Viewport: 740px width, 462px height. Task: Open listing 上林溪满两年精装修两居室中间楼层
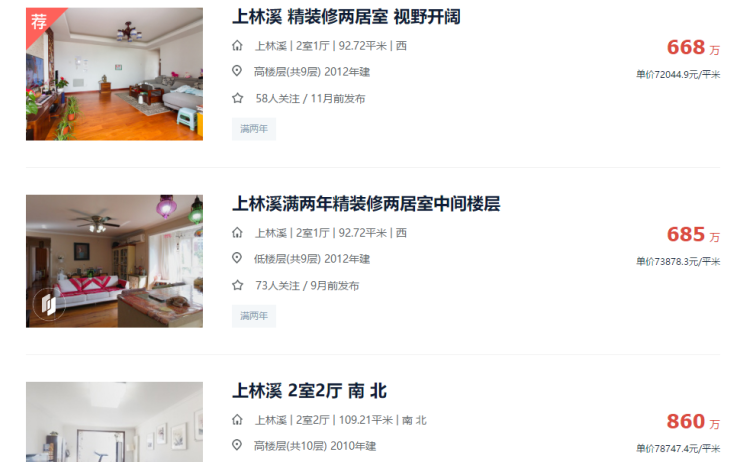point(366,204)
